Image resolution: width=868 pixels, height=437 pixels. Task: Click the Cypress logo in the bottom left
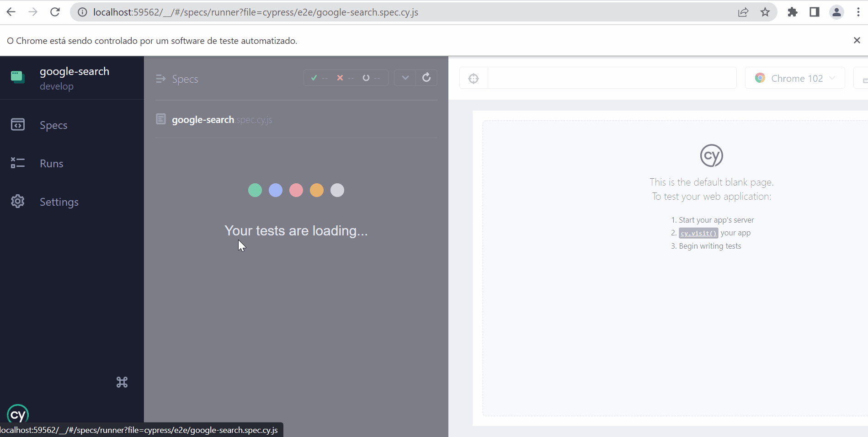point(17,414)
